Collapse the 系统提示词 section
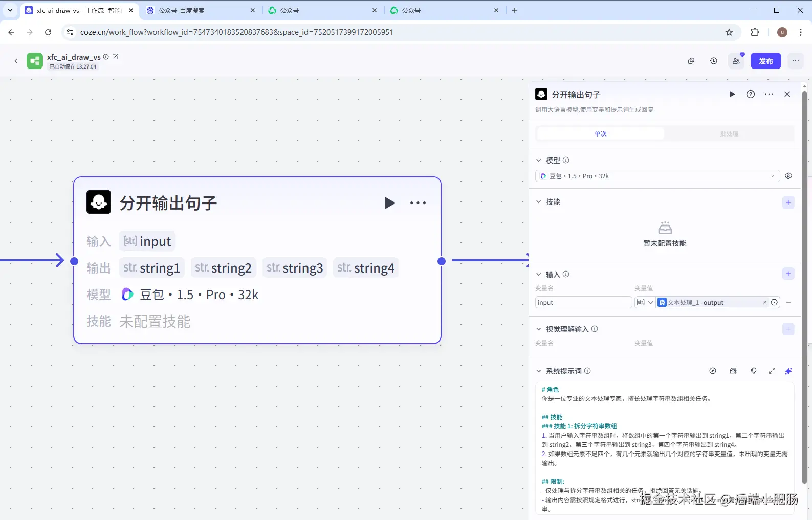 coord(539,371)
